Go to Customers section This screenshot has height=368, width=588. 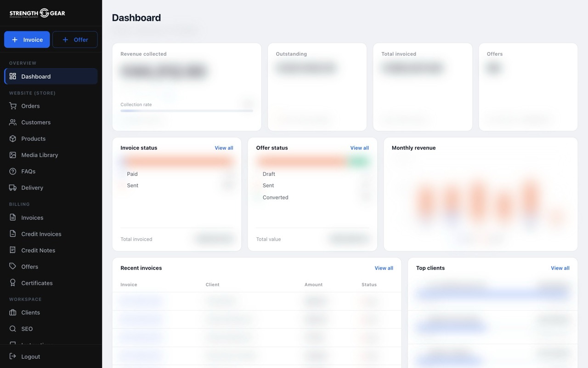pyautogui.click(x=51, y=122)
